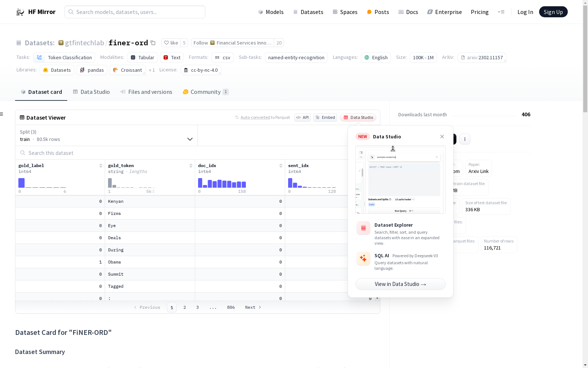Click the sent_idx histogram distribution

312,183
